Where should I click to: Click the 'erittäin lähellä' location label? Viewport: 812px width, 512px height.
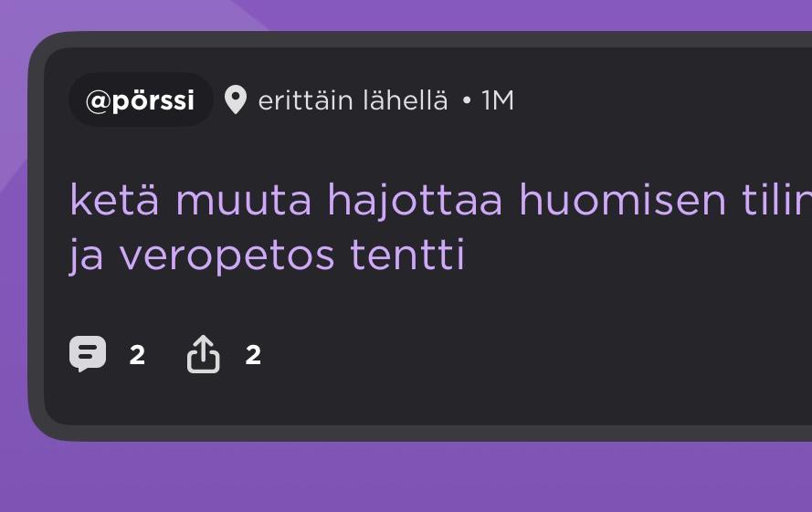(x=353, y=100)
